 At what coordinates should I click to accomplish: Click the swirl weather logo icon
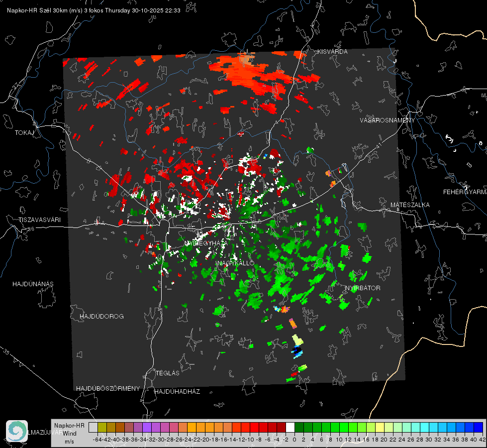click(x=17, y=431)
